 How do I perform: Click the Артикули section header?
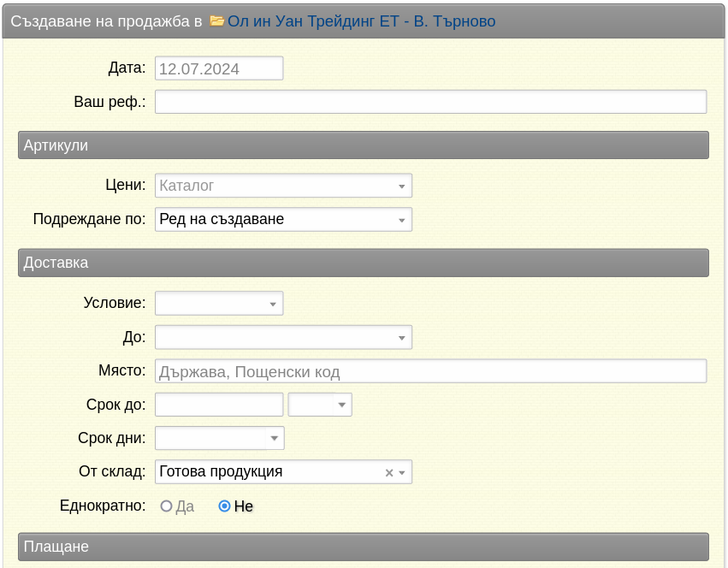click(x=364, y=145)
